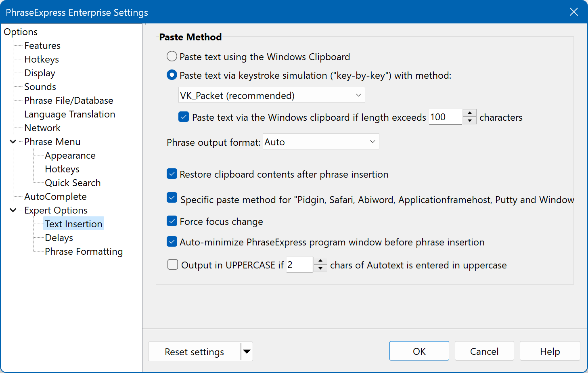Open the Phrase output format dropdown

(321, 142)
